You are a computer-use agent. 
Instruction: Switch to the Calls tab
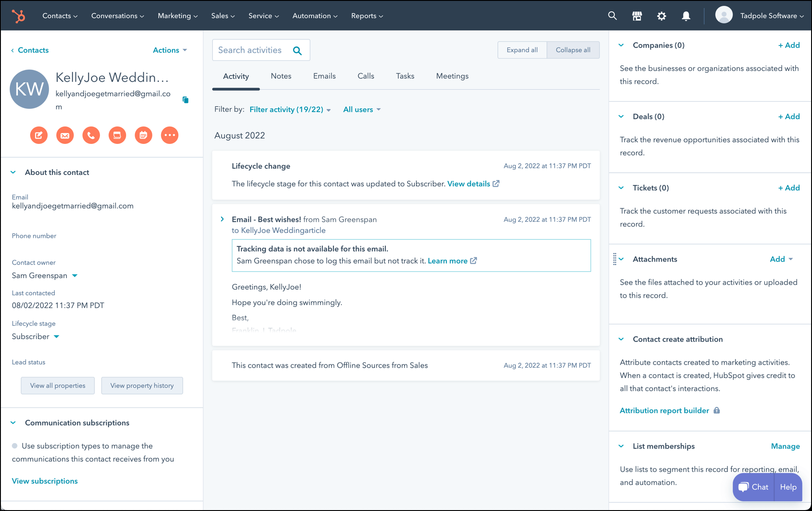366,76
